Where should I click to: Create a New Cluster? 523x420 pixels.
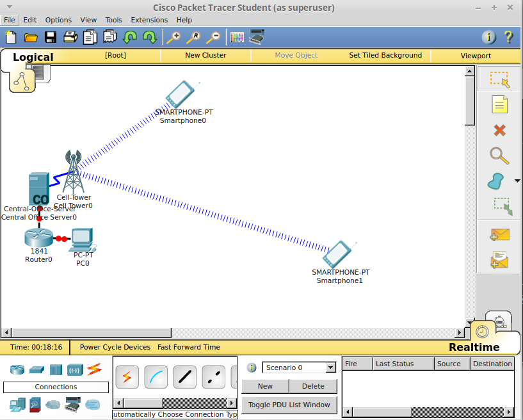click(x=206, y=55)
